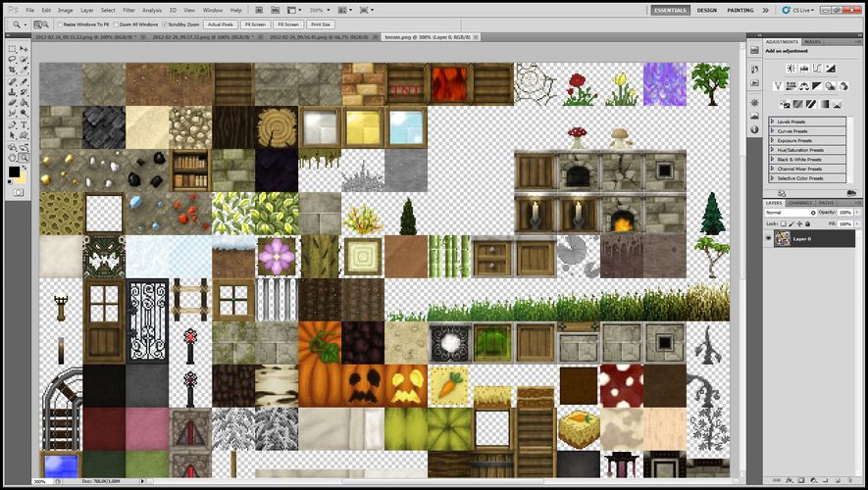Add a Levels adjustment
Viewport: 868px width, 490px height.
click(804, 68)
